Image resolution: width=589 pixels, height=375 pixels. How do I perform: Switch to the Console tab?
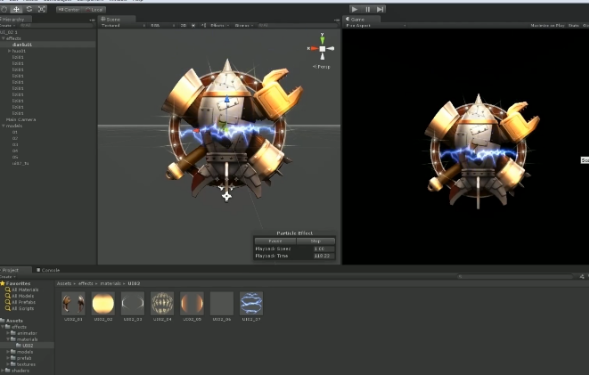[x=48, y=270]
